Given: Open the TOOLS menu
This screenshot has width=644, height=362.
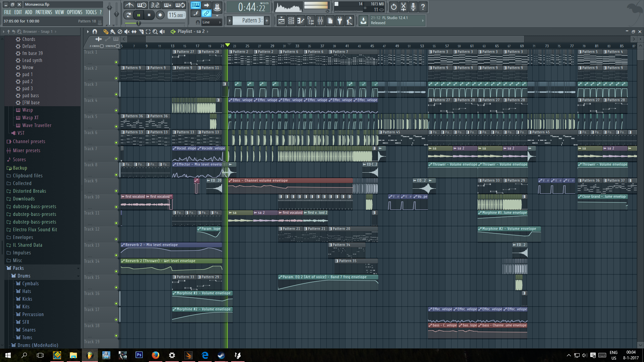Looking at the screenshot, I should pos(91,12).
